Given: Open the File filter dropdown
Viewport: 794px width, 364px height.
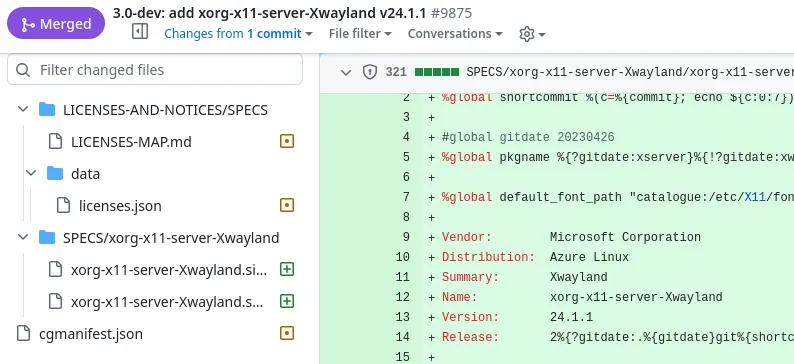Looking at the screenshot, I should point(360,34).
